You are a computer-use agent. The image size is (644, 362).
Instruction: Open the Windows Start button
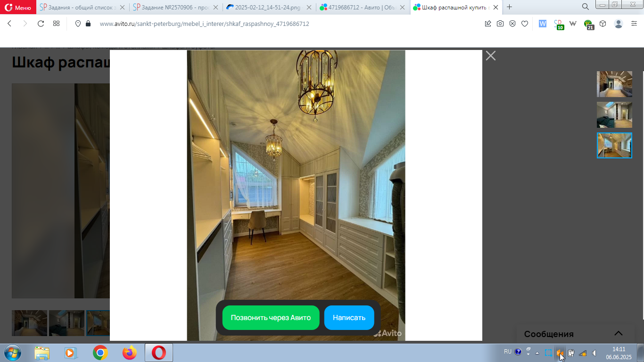pos(13,352)
